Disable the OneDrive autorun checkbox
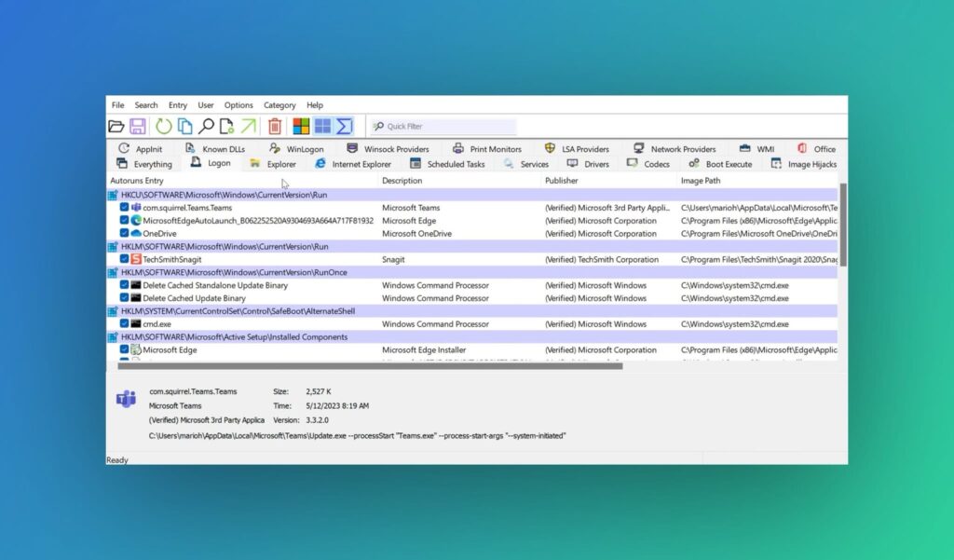 pos(125,234)
